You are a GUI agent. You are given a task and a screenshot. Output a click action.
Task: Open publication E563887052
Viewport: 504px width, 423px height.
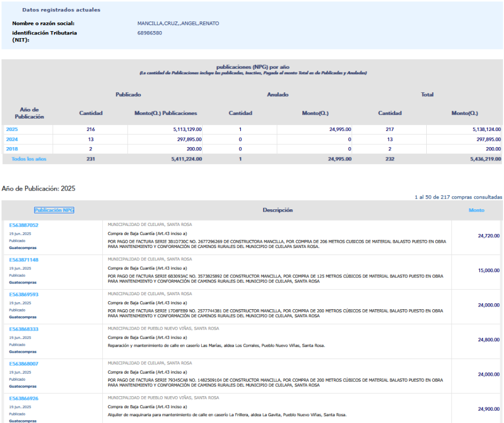(x=24, y=225)
